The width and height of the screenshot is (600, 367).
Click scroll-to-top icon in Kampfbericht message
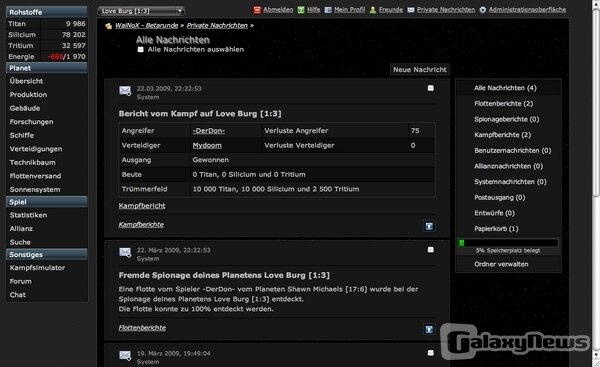429,226
